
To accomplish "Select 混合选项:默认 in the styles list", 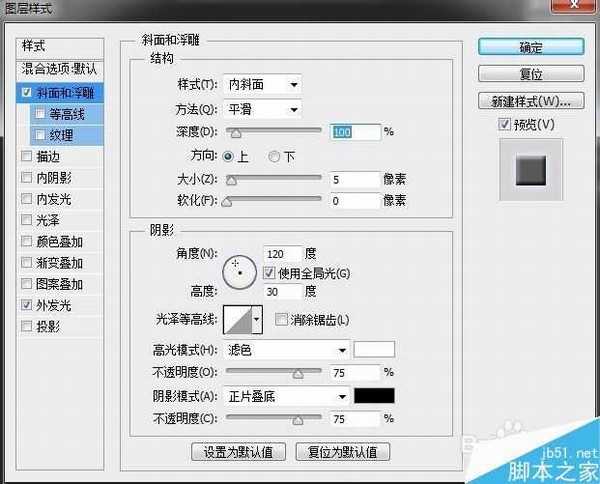I will 58,69.
